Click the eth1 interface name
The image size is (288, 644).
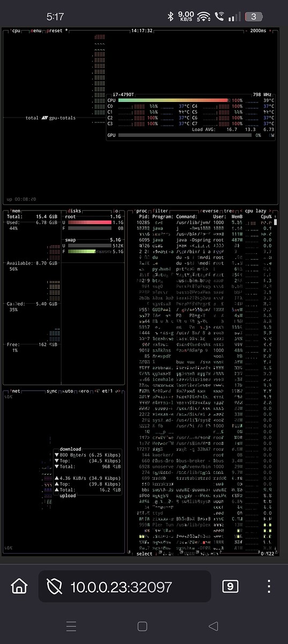click(x=107, y=391)
